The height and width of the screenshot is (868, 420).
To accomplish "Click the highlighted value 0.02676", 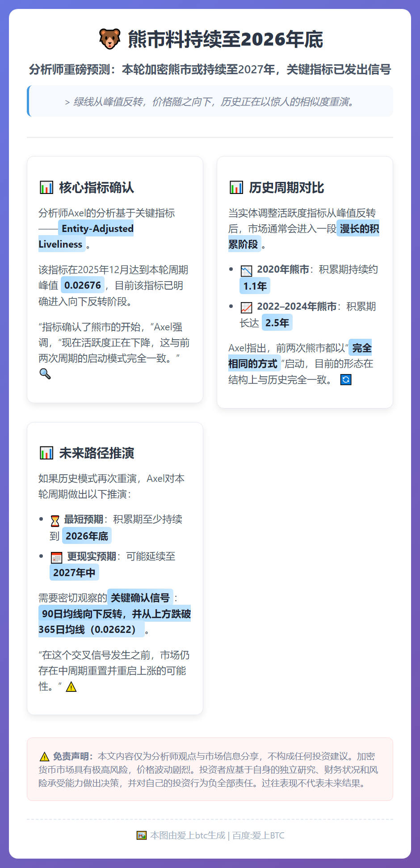I will pos(83,285).
